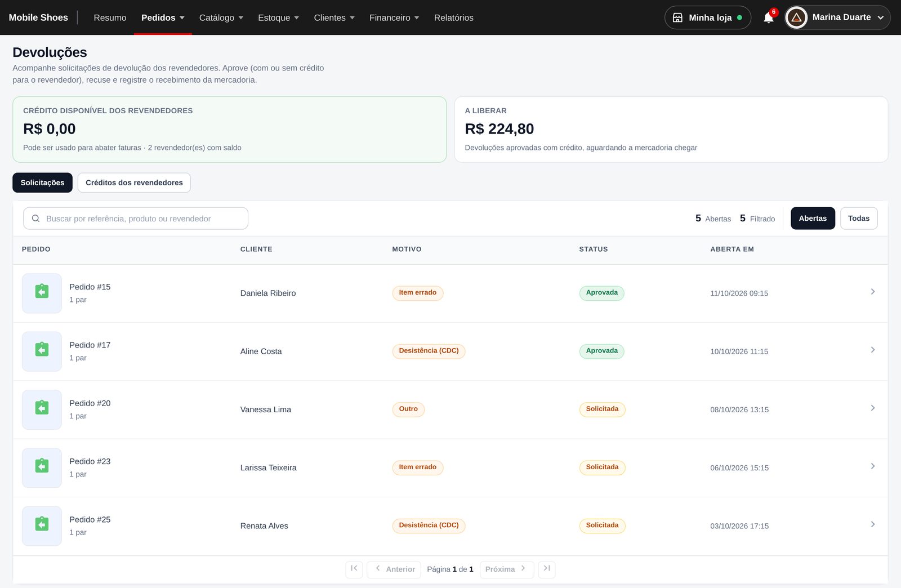Open details chevron for Pedido #23 row
This screenshot has width=901, height=588.
click(872, 466)
